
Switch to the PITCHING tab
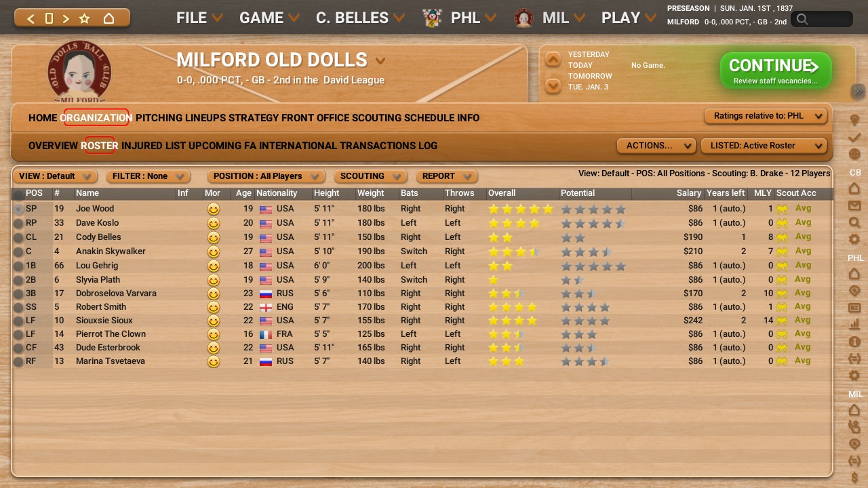159,118
